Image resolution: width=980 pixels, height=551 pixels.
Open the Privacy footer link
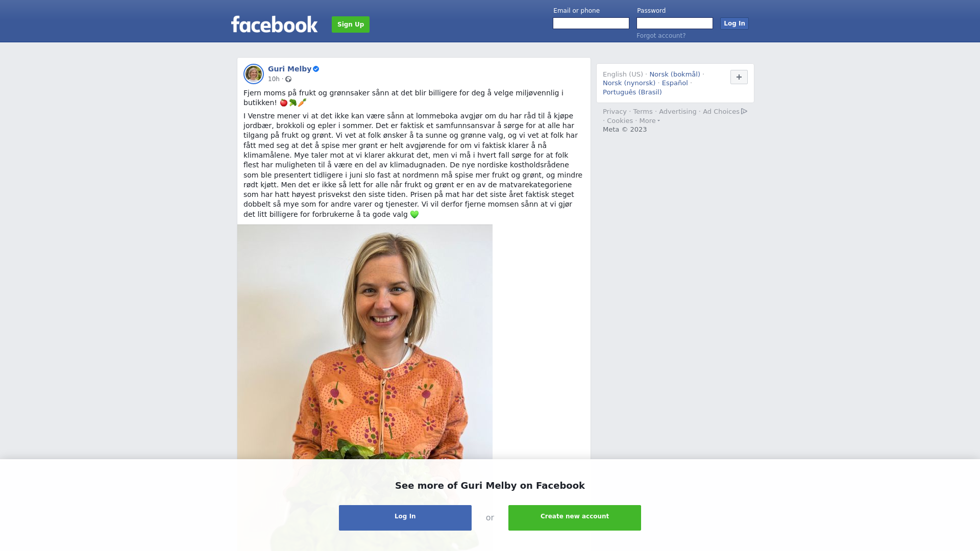(x=615, y=112)
